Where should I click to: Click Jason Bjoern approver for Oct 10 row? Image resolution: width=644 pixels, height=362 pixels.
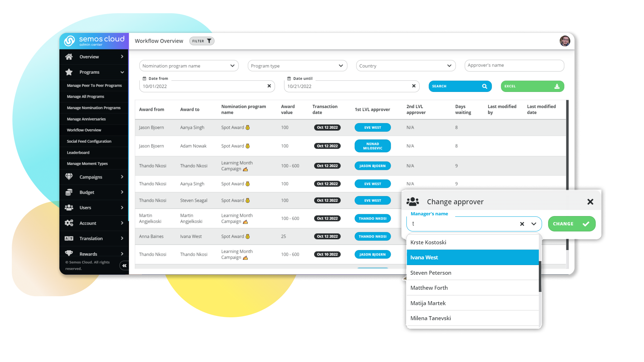pos(372,254)
